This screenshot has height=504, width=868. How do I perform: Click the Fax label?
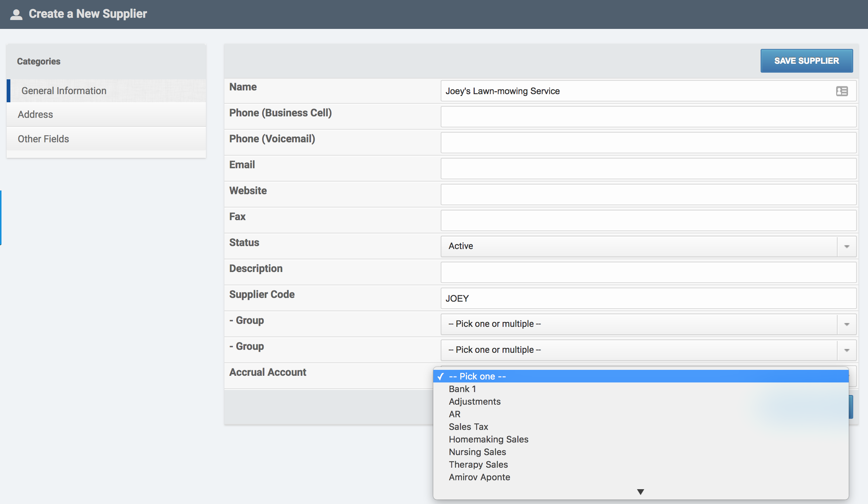click(237, 216)
